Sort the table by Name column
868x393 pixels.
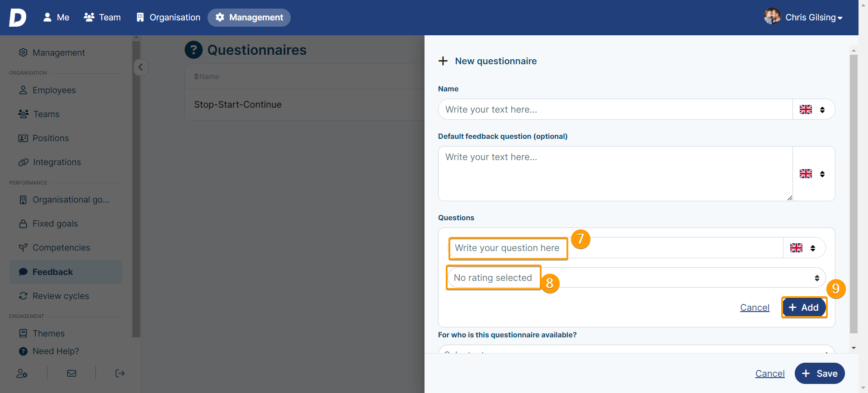(207, 76)
